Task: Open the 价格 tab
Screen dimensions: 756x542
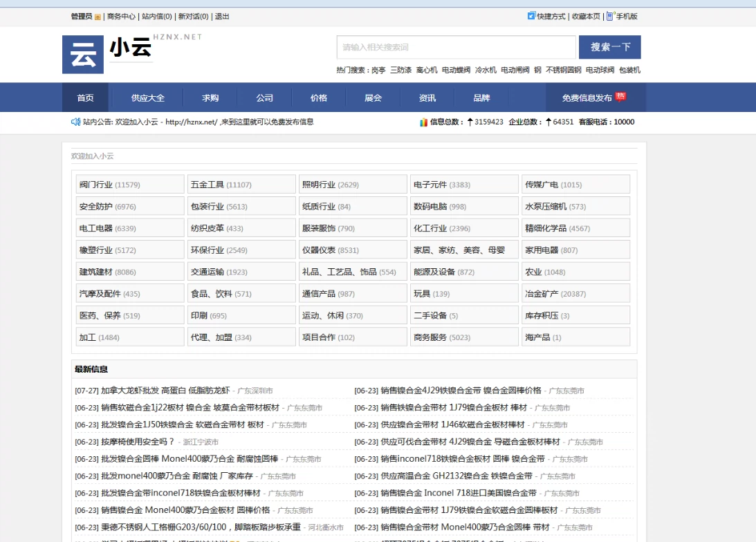Action: (x=319, y=97)
